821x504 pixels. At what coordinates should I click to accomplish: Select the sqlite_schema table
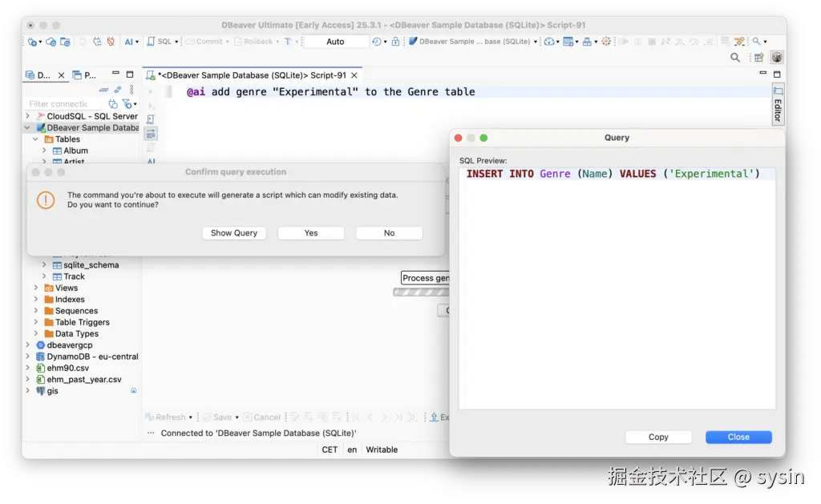coord(91,265)
